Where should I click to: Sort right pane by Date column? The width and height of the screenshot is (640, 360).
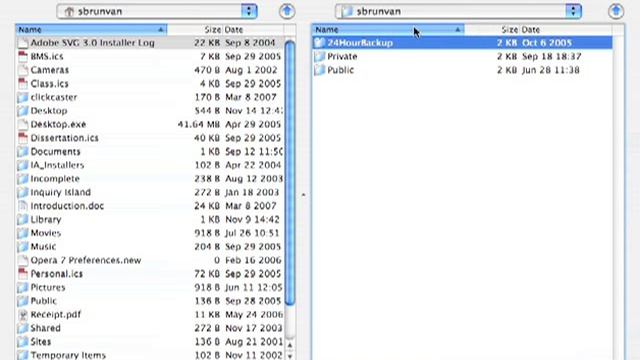click(566, 29)
